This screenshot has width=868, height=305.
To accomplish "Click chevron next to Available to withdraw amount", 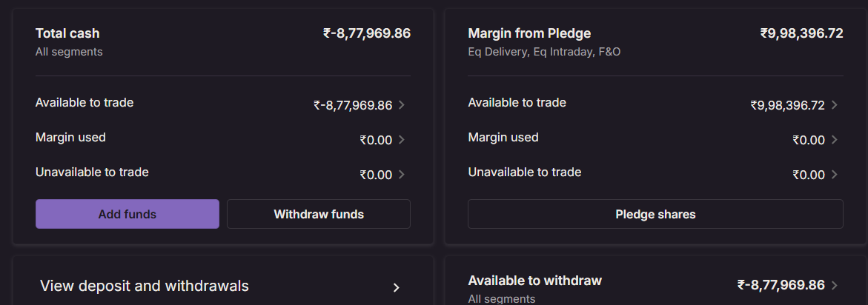I will [x=835, y=285].
